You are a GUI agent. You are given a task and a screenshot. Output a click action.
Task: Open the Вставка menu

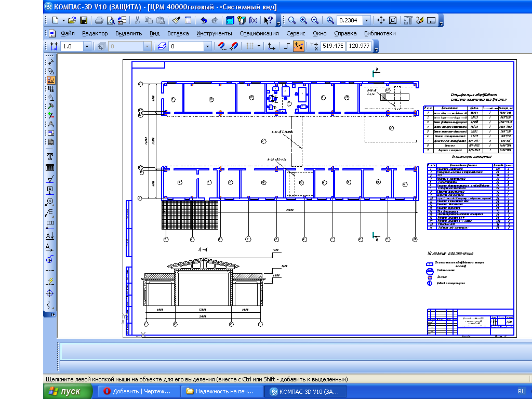[x=178, y=33]
